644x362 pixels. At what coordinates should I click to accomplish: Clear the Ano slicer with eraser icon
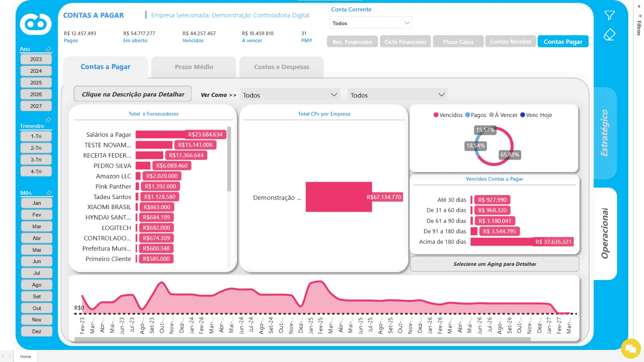pyautogui.click(x=48, y=49)
